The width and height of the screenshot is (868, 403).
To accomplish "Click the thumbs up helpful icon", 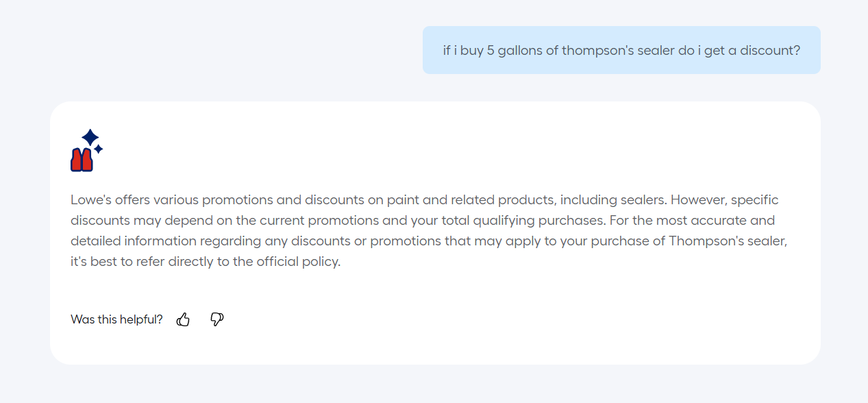I will coord(183,319).
